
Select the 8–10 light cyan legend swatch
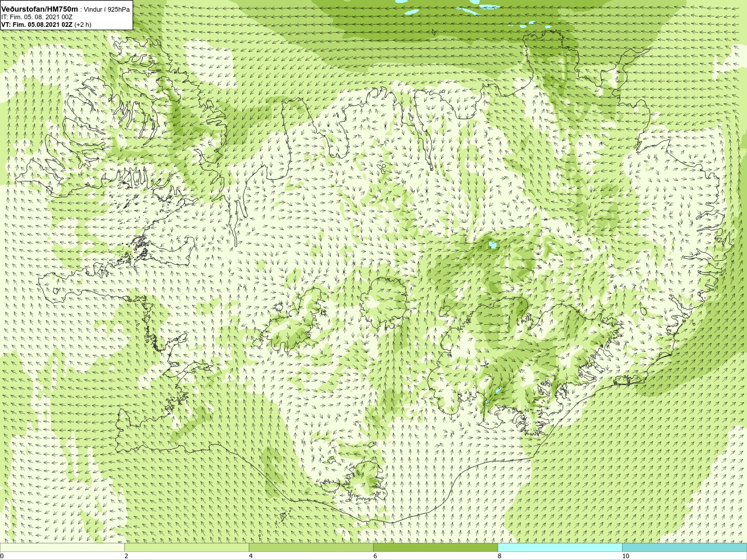pos(560,548)
